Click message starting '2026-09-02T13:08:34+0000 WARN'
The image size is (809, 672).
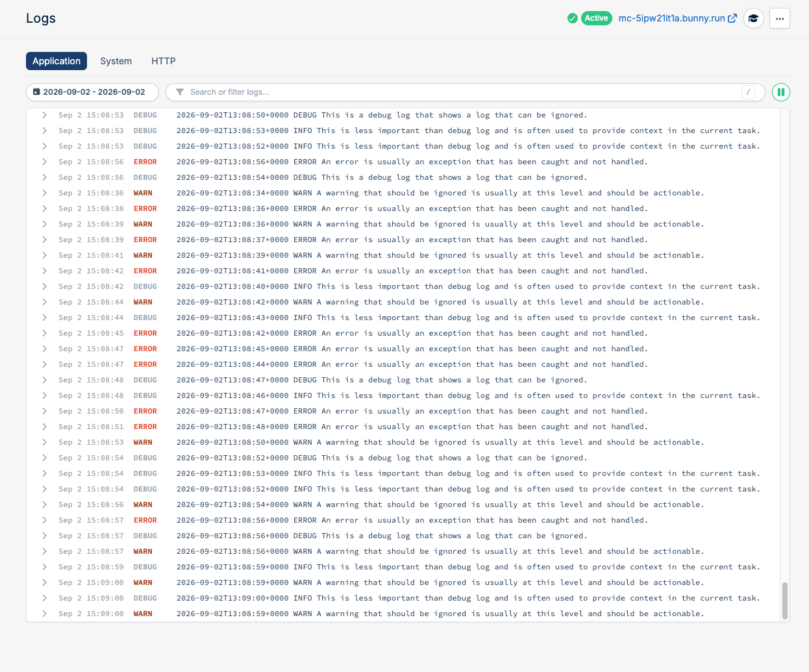pos(440,193)
